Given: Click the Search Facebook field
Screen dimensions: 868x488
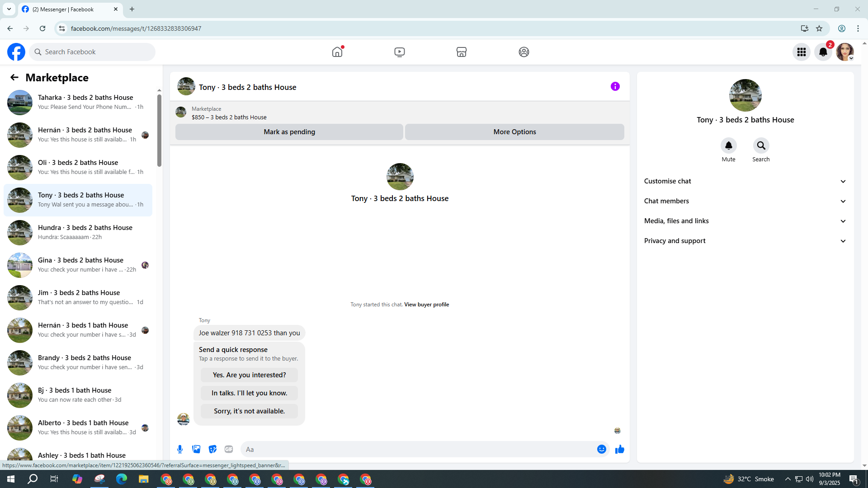Looking at the screenshot, I should (x=92, y=52).
